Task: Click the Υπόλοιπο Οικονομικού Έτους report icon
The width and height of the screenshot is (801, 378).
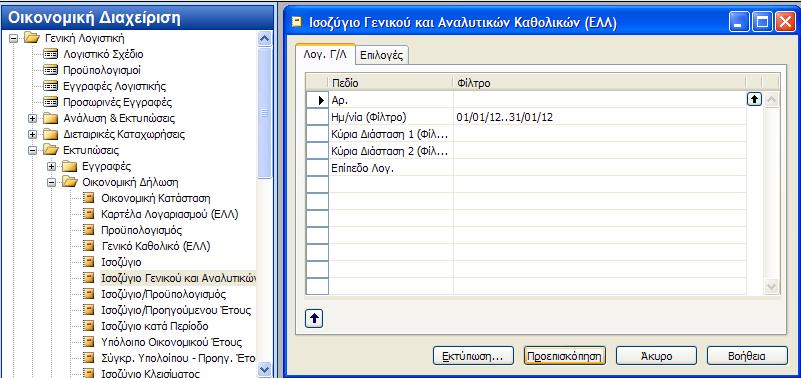Action: tap(89, 342)
